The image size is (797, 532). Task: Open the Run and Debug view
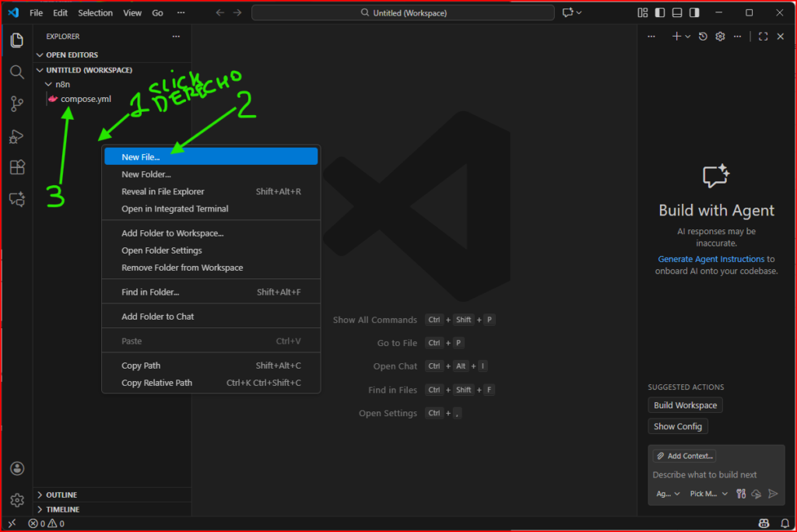16,136
